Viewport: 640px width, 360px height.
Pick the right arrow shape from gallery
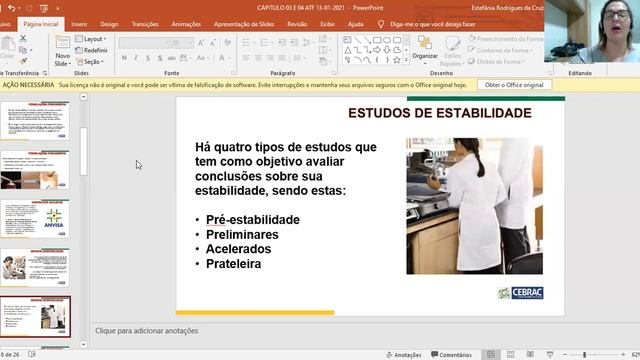tap(377, 50)
